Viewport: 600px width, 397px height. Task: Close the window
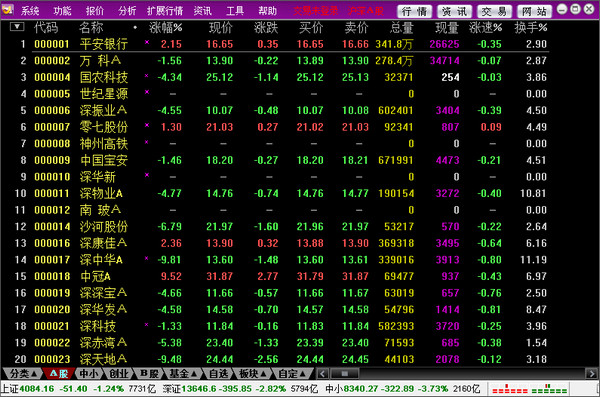[x=589, y=9]
